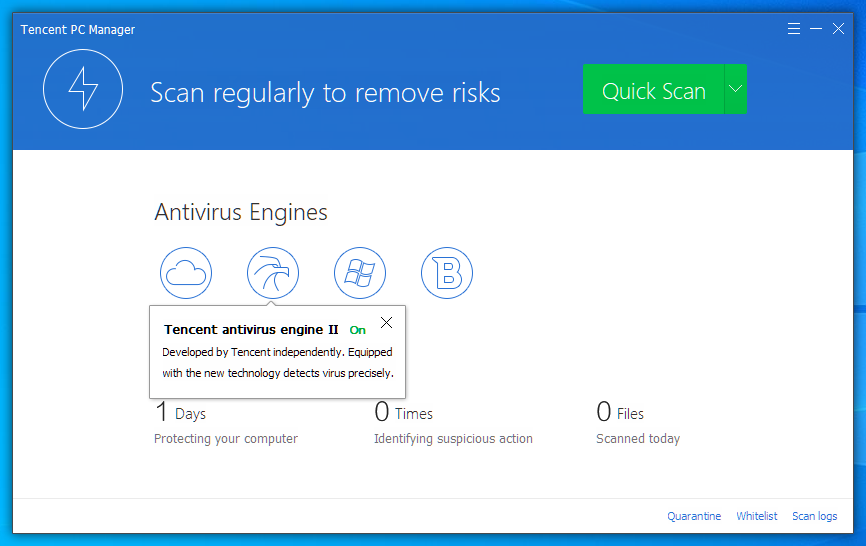Close the Tencent PC Manager window
This screenshot has width=866, height=546.
click(839, 29)
